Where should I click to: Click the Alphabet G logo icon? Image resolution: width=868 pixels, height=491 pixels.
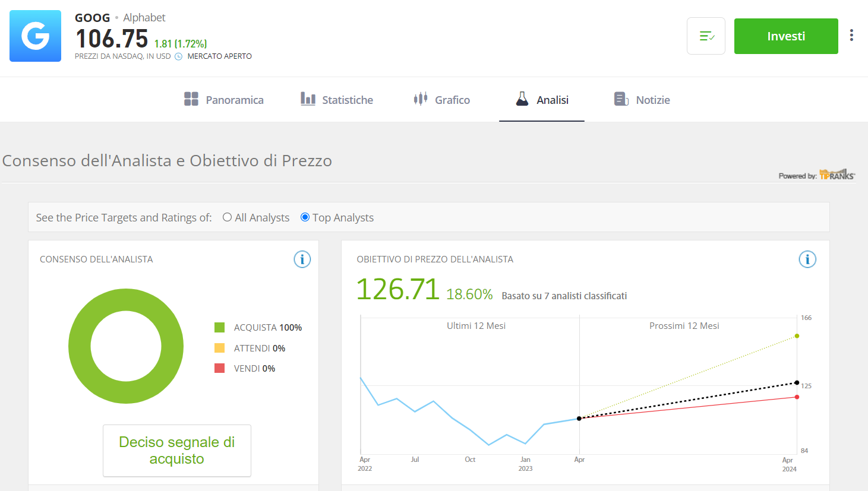click(x=35, y=36)
